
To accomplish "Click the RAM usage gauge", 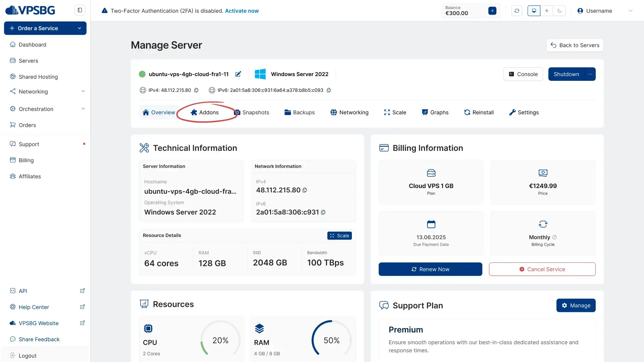I will (x=331, y=340).
